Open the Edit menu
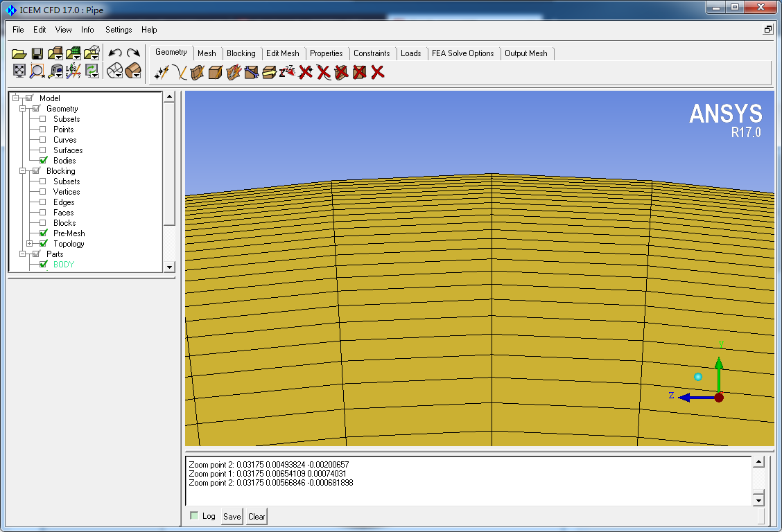This screenshot has width=782, height=532. (40, 30)
